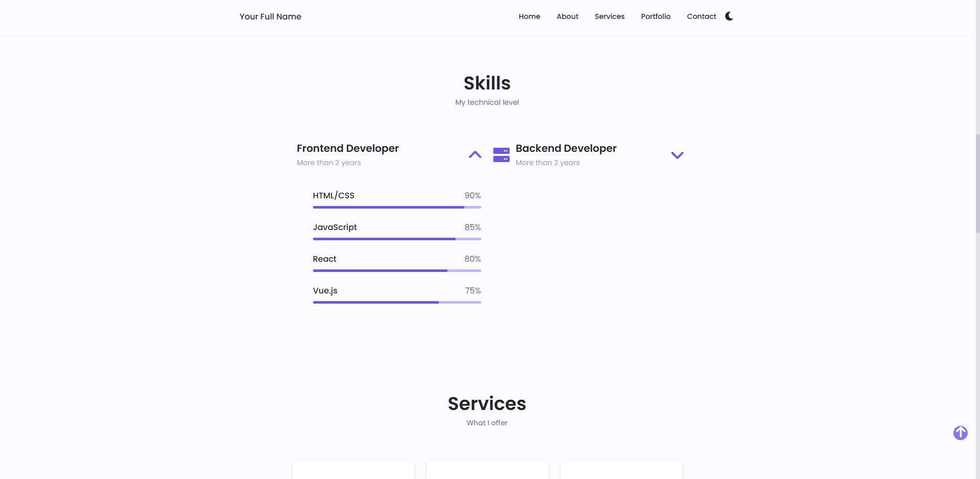Click the Your Full Name logo link
Screen dimensions: 980x479
click(x=271, y=16)
